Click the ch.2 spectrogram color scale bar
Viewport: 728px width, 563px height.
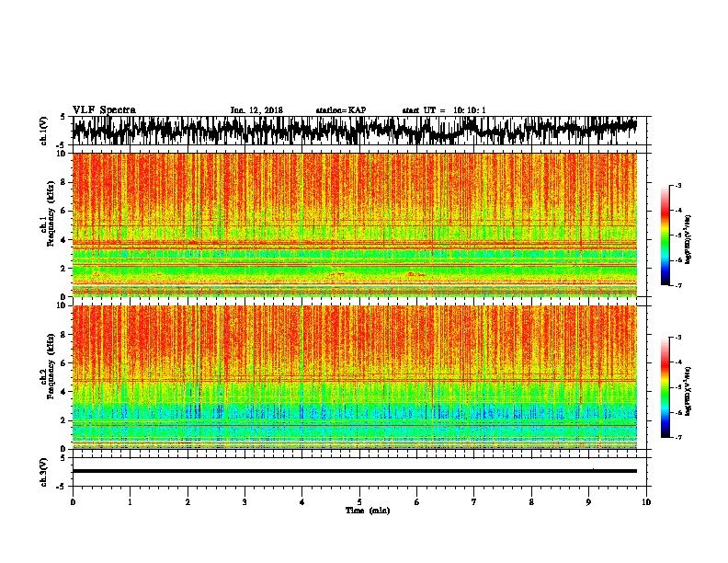[665, 387]
